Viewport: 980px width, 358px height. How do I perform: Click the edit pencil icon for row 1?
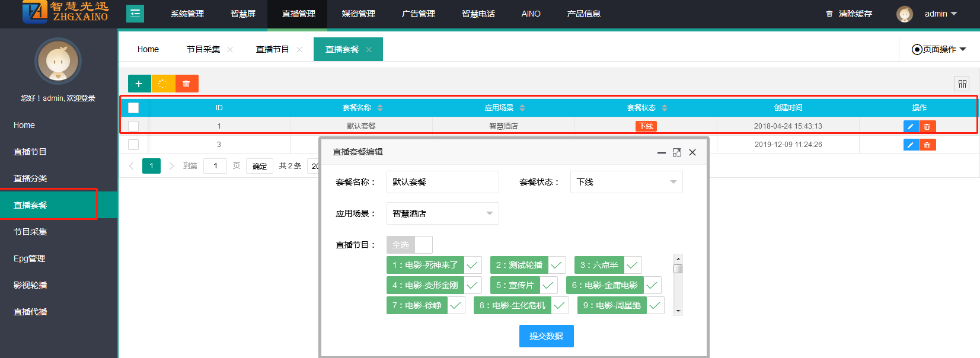(911, 126)
